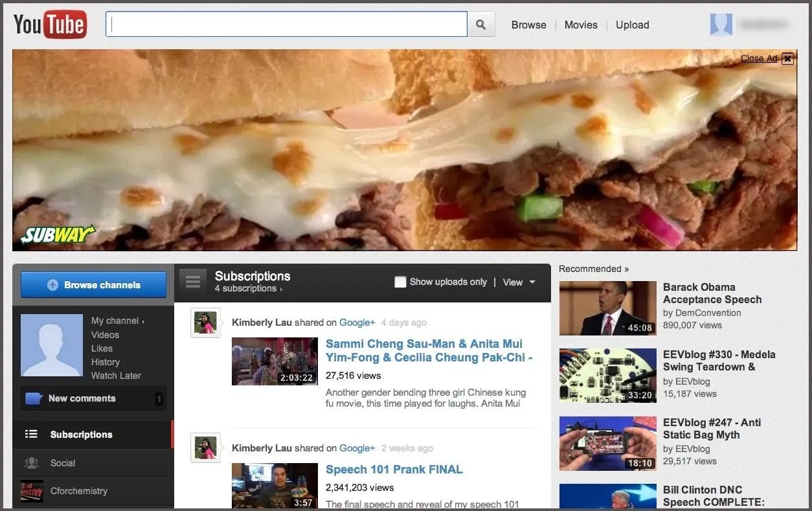Click the "2 weeks ago" timestamp
812x511 pixels.
pos(407,448)
